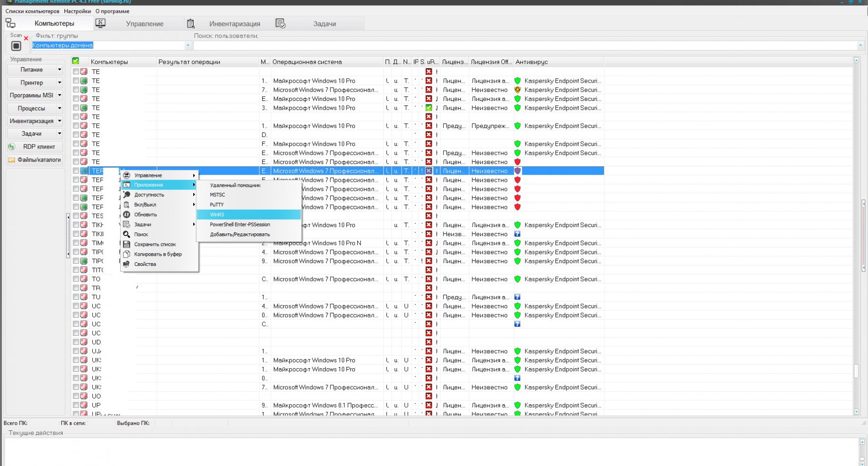The width and height of the screenshot is (868, 466).
Task: Click the user search input field
Action: tap(525, 46)
